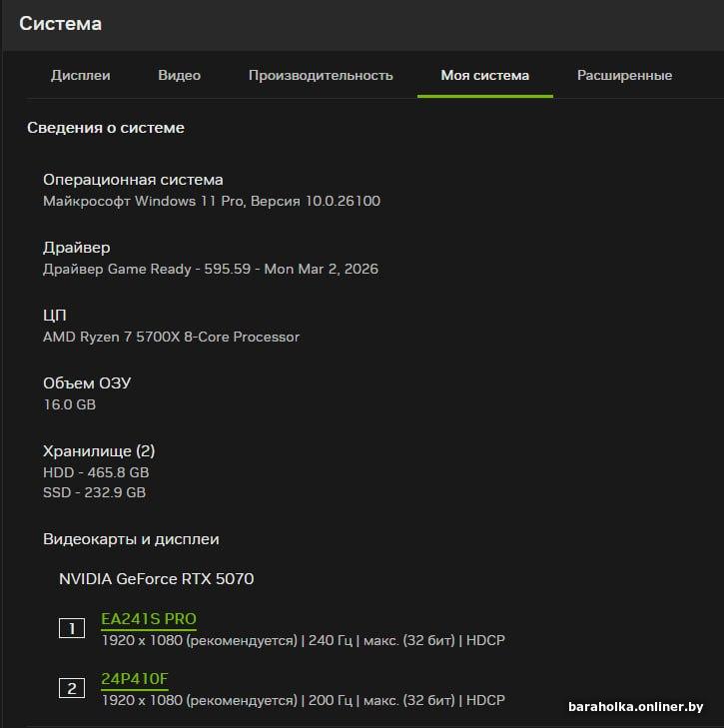Click the HDD - 465.8 GB entry
This screenshot has width=724, height=728.
click(x=96, y=472)
